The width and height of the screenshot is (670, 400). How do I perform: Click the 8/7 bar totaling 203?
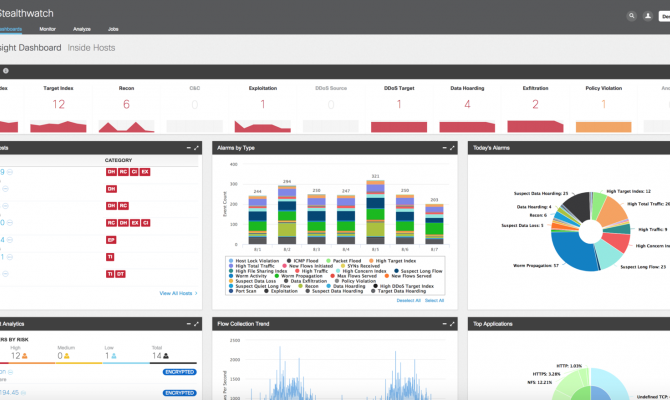pyautogui.click(x=434, y=224)
